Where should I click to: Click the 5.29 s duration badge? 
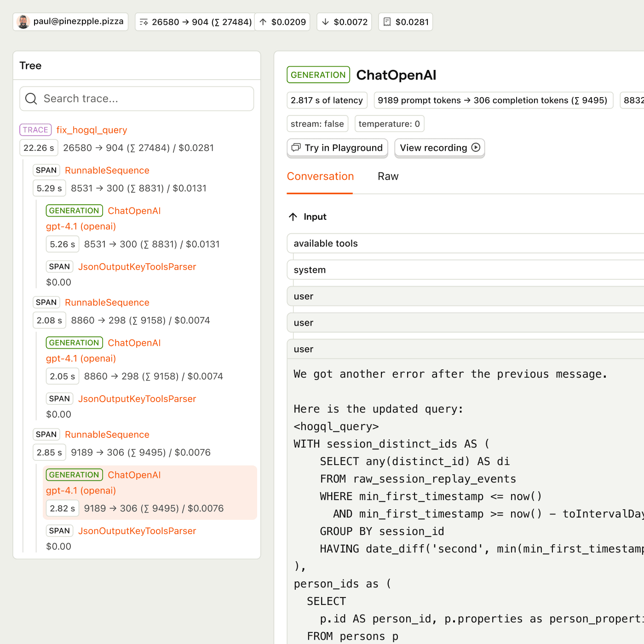pos(49,189)
